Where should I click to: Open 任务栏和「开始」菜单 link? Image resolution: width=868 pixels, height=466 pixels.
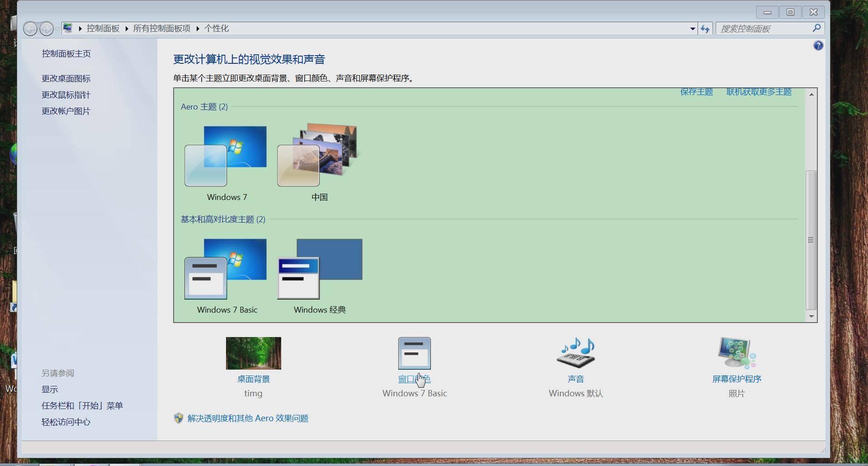click(82, 406)
